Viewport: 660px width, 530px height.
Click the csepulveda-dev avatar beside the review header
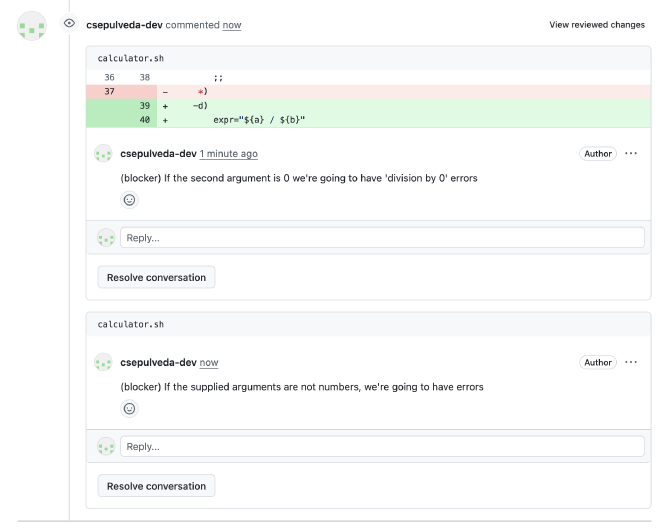pos(33,26)
